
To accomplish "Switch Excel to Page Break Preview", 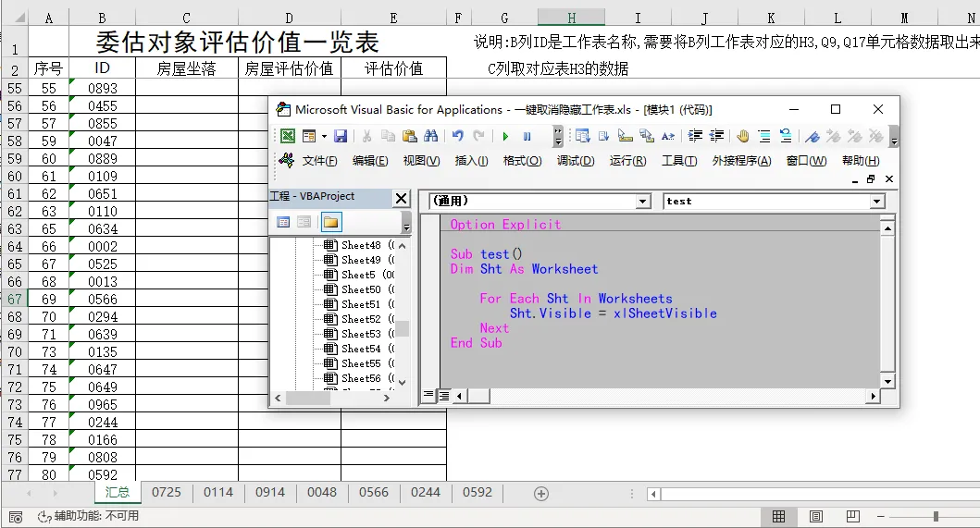I will [852, 516].
